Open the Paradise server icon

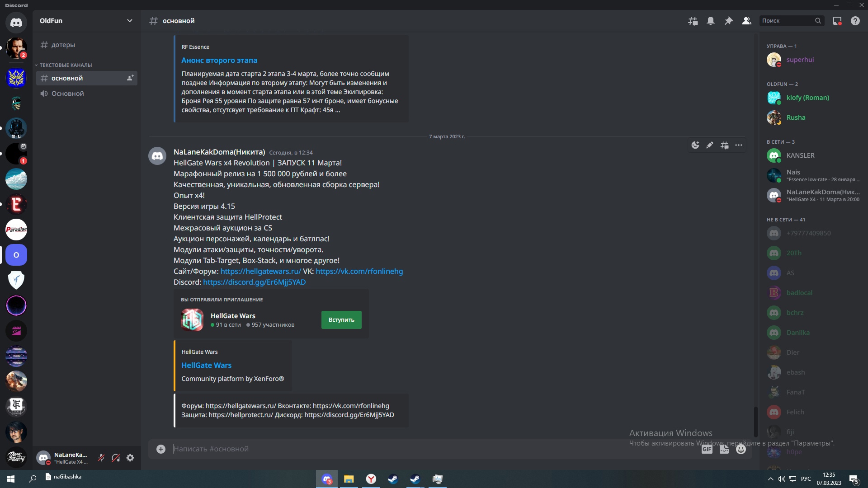coord(16,230)
